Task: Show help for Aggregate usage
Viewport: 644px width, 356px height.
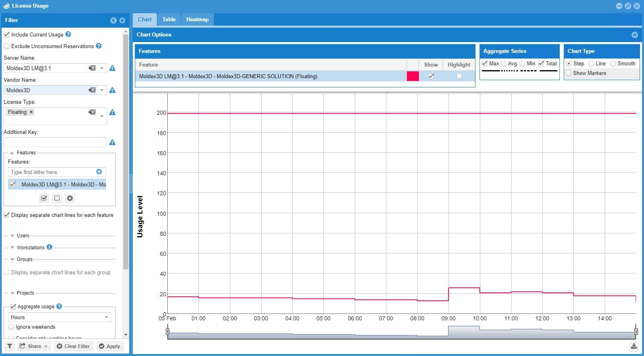Action: pyautogui.click(x=59, y=306)
